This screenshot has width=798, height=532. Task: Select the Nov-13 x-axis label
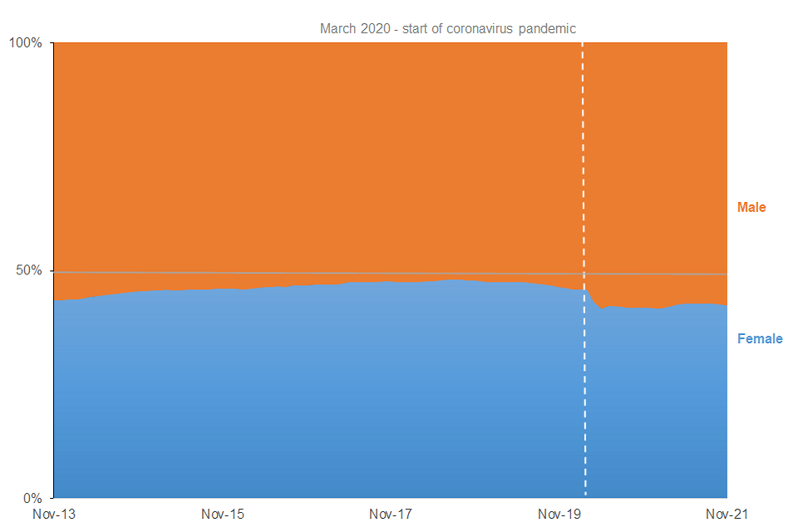coord(53,515)
